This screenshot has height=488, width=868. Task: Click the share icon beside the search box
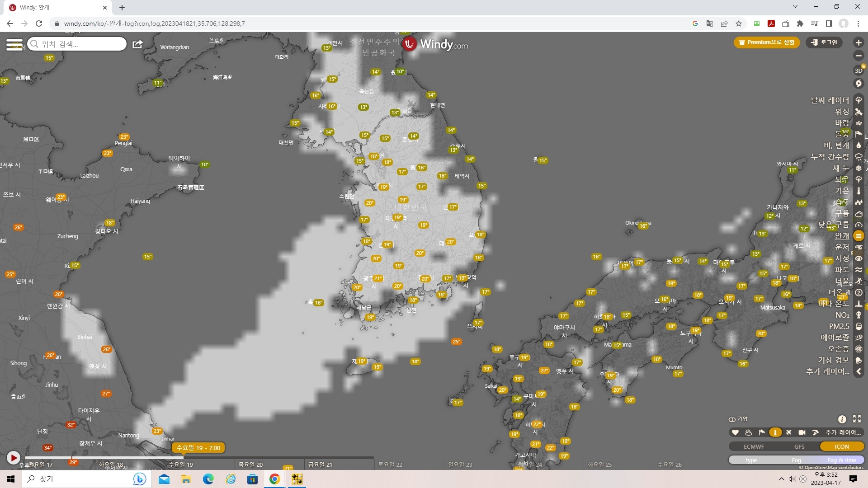click(137, 44)
